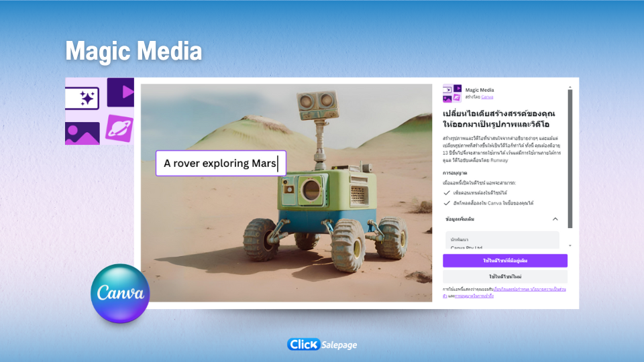644x362 pixels.
Task: Click the 'A rover exploring Mars' prompt field
Action: 221,164
